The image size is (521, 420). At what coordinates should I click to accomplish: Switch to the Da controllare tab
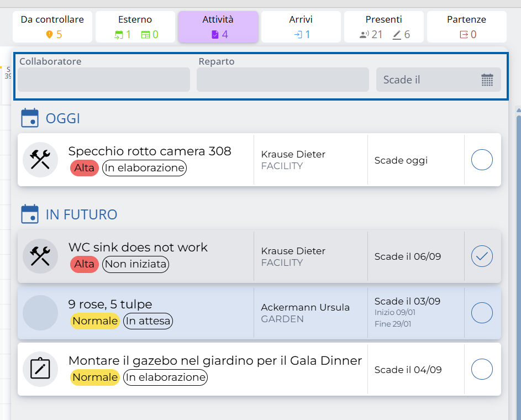[x=52, y=27]
